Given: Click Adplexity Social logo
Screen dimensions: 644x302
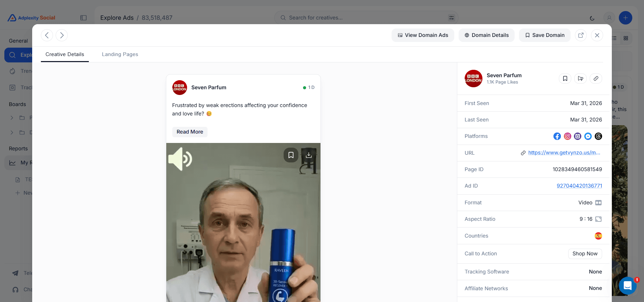Looking at the screenshot, I should click(x=32, y=18).
